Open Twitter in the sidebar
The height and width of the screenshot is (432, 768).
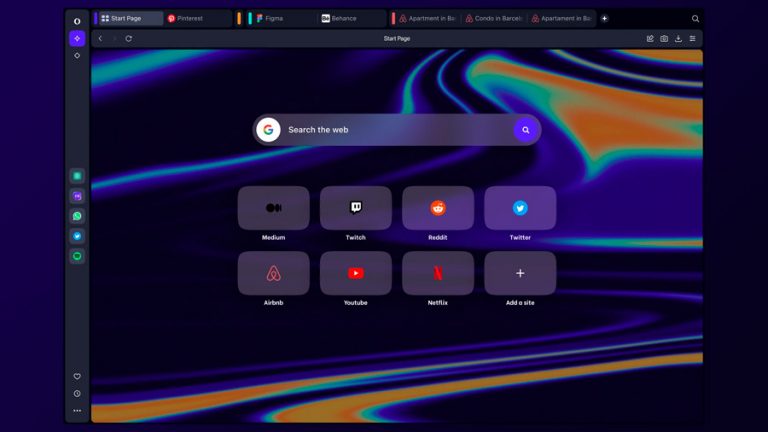pos(77,236)
